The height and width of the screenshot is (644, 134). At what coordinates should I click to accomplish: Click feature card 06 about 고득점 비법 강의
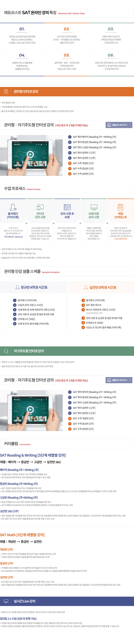pyautogui.click(x=111, y=63)
